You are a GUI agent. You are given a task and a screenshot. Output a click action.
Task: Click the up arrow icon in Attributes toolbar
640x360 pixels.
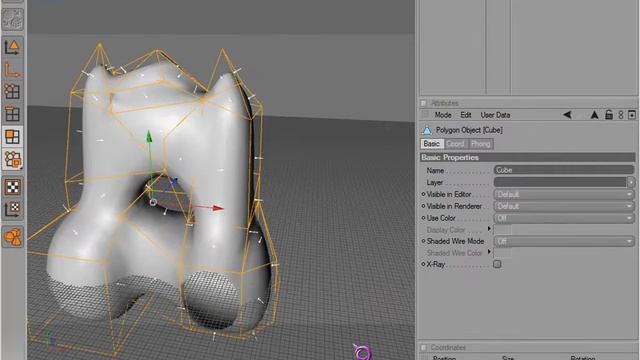coord(594,115)
